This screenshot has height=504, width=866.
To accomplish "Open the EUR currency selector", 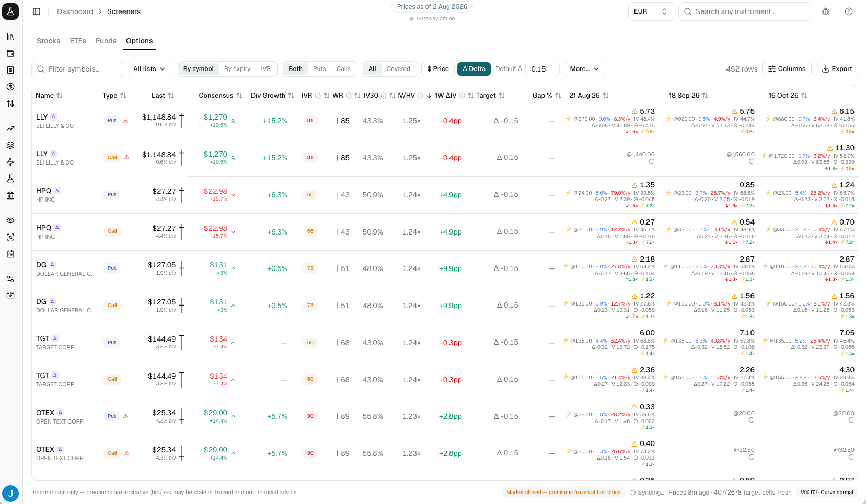I will [651, 11].
